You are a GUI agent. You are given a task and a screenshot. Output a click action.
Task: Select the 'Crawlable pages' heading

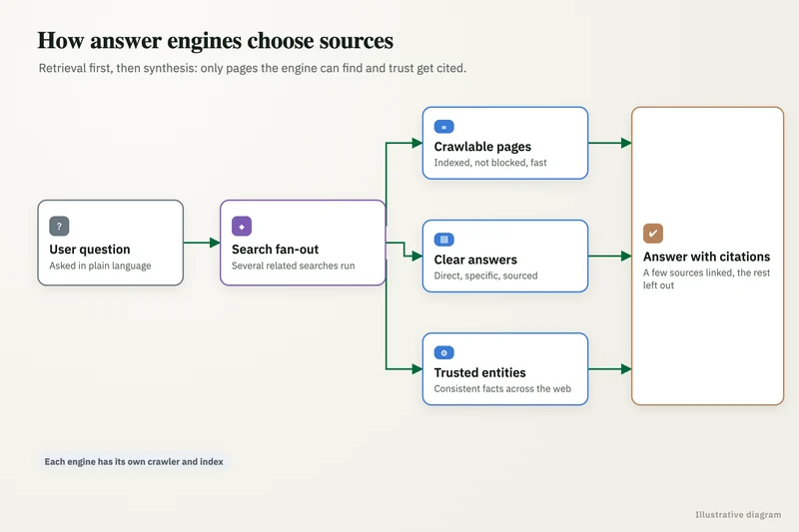pos(482,147)
